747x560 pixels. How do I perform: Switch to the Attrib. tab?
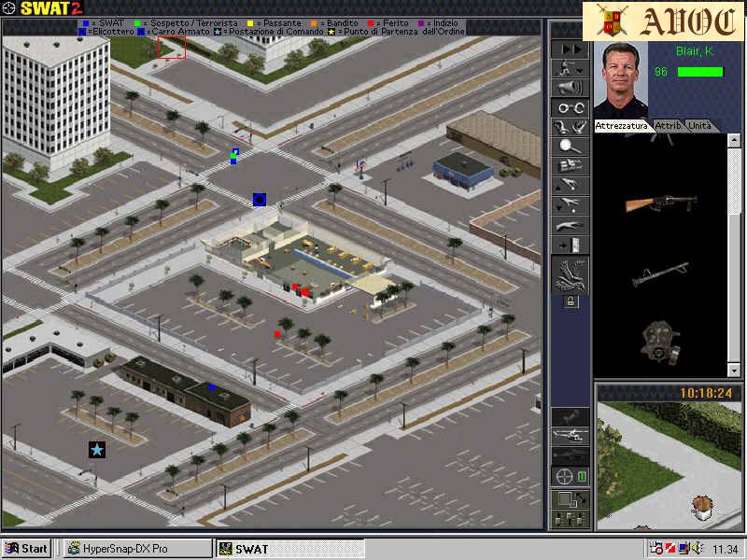(x=668, y=125)
